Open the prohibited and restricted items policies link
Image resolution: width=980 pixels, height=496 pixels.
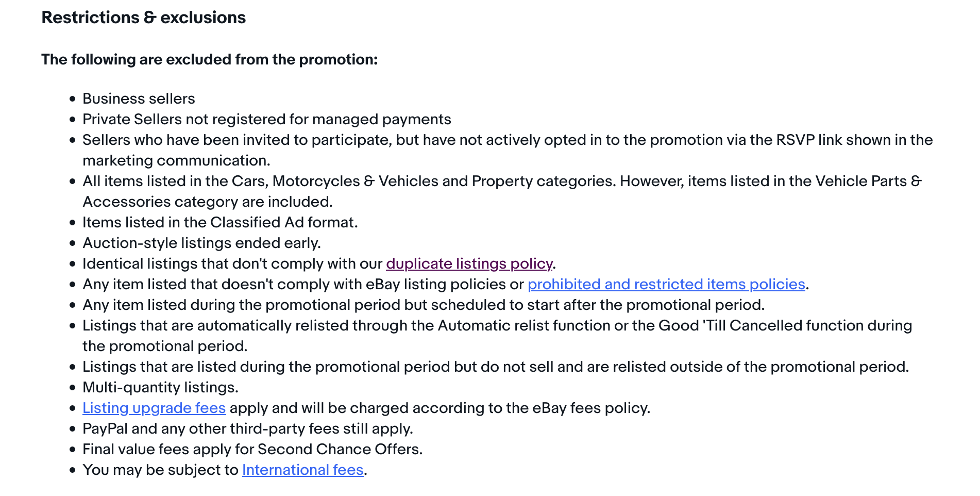(x=666, y=284)
